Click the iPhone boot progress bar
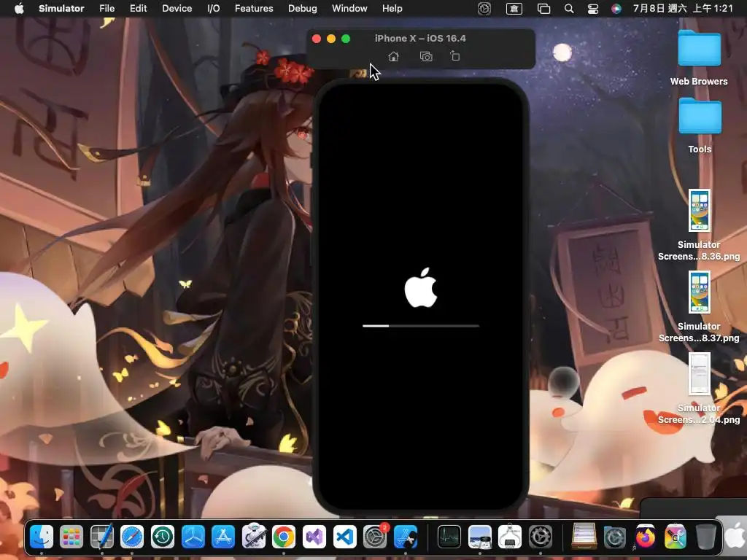 pyautogui.click(x=421, y=326)
